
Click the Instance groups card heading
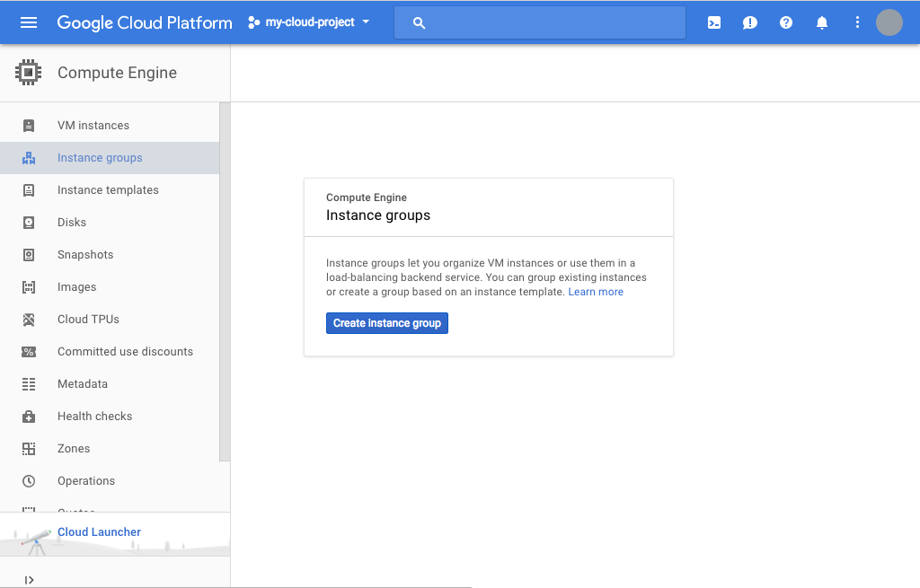pyautogui.click(x=378, y=215)
